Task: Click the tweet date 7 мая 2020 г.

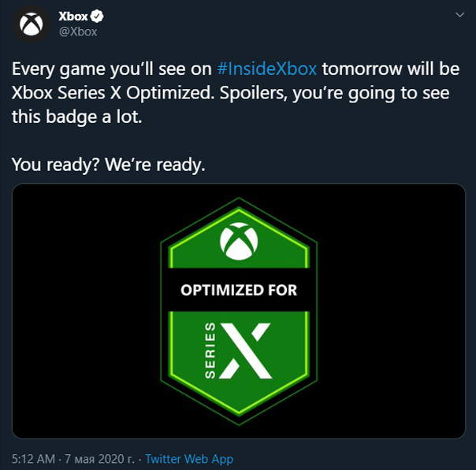Action: point(99,458)
